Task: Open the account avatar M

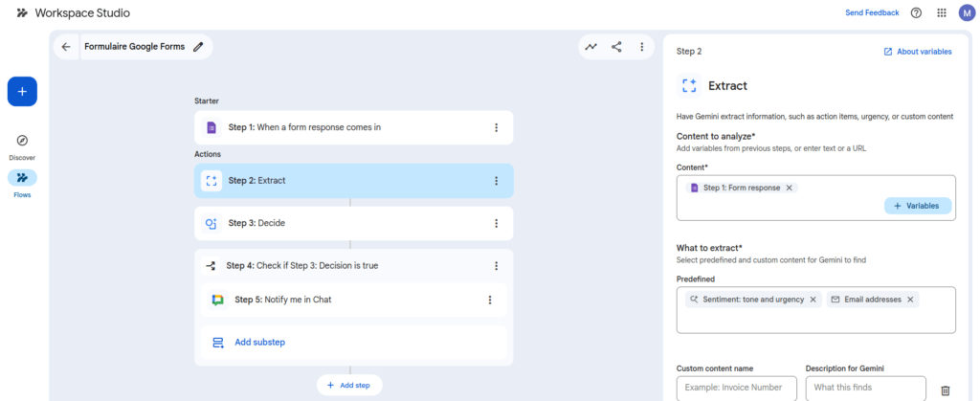Action: (x=967, y=13)
